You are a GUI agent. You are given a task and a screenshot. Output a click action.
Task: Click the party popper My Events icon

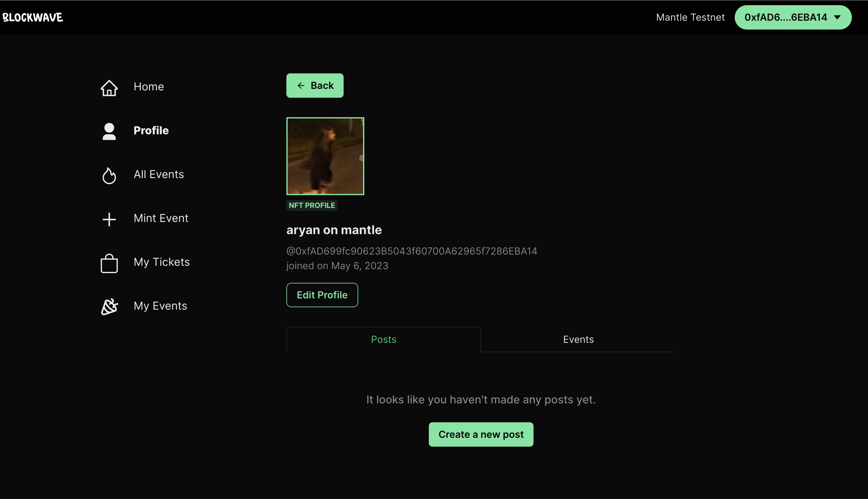click(109, 307)
